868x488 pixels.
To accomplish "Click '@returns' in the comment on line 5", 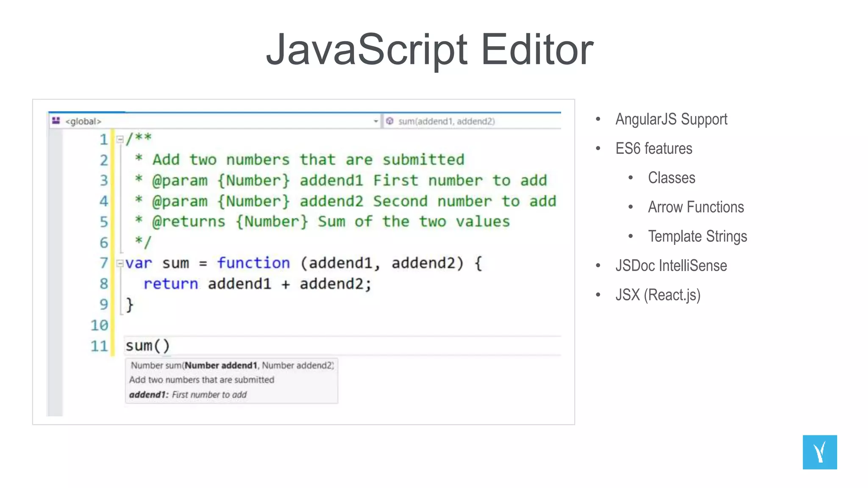I will click(189, 222).
